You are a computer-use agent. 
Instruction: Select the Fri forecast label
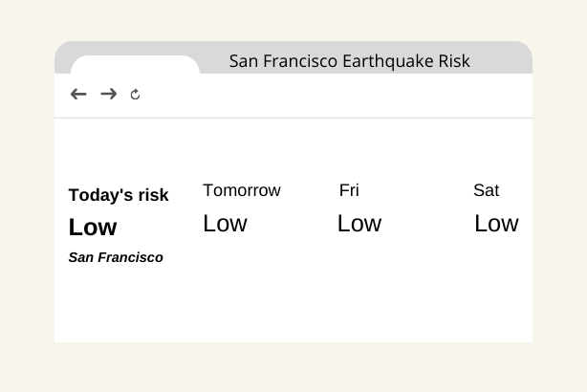pos(349,190)
